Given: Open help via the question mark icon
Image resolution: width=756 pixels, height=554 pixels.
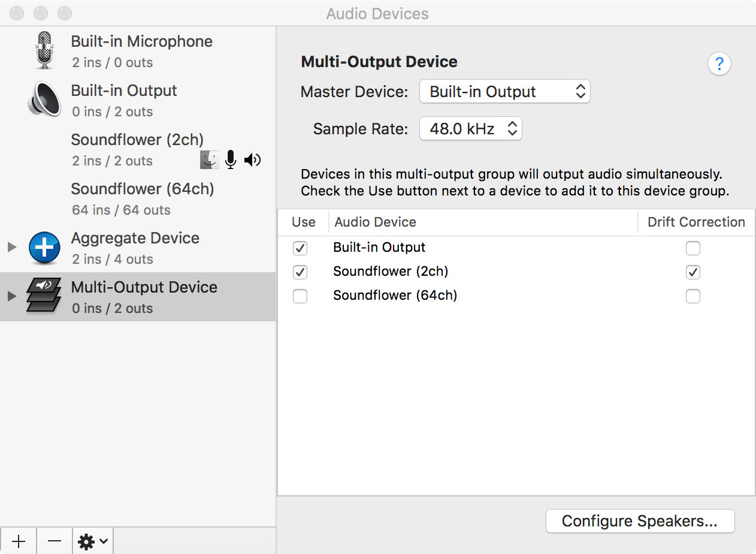Looking at the screenshot, I should pos(719,64).
